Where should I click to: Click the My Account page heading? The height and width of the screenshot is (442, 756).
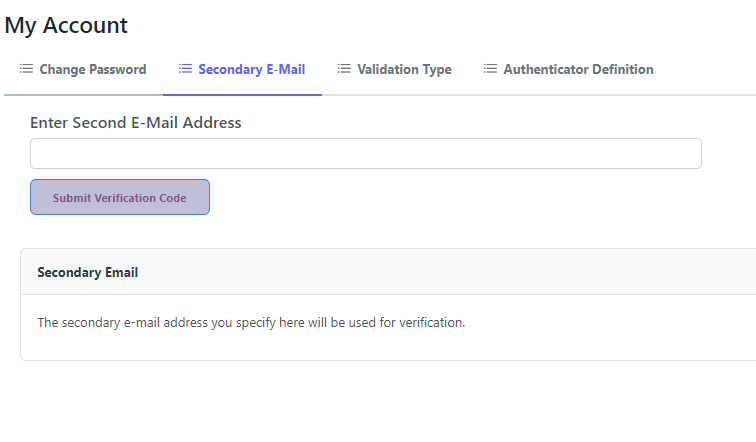click(66, 26)
